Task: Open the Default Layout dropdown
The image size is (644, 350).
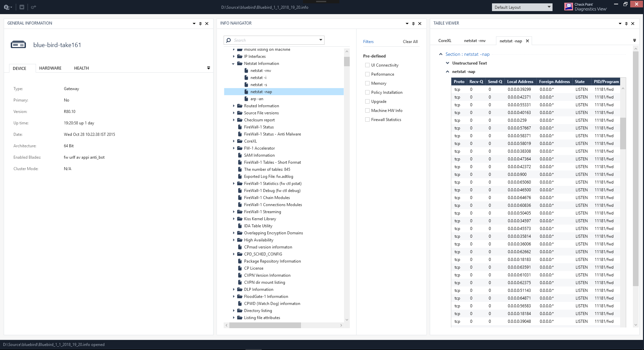Action: click(x=522, y=7)
